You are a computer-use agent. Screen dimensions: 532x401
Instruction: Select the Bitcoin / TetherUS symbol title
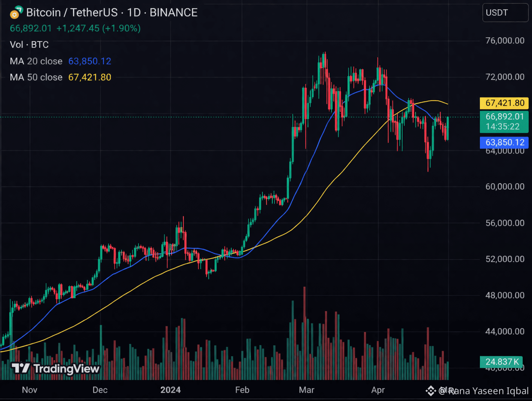click(x=112, y=13)
